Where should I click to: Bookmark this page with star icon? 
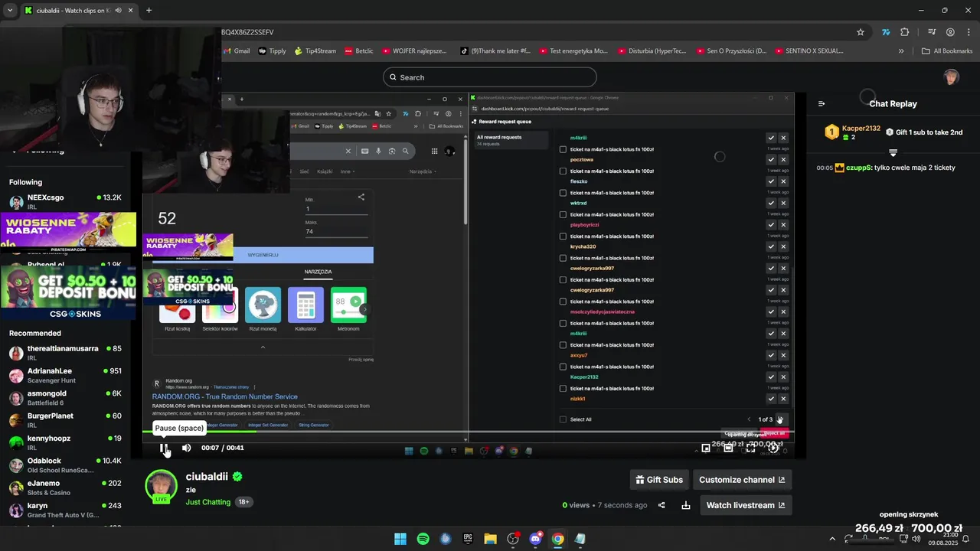click(861, 32)
